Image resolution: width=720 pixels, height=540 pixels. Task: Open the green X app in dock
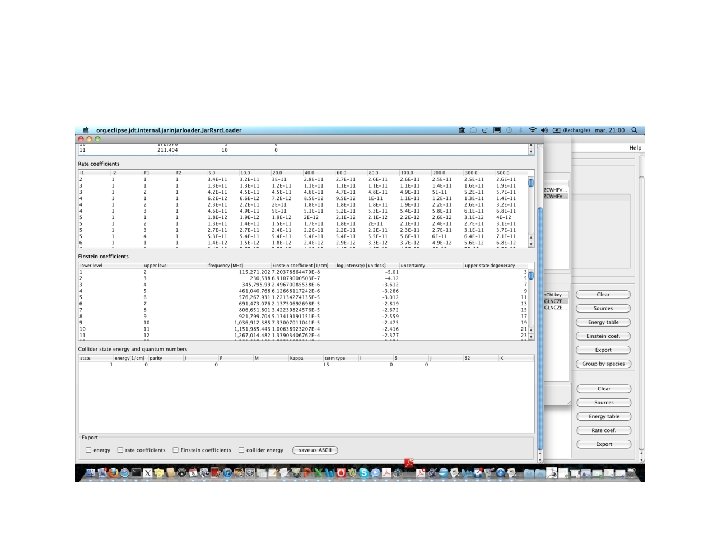318,472
